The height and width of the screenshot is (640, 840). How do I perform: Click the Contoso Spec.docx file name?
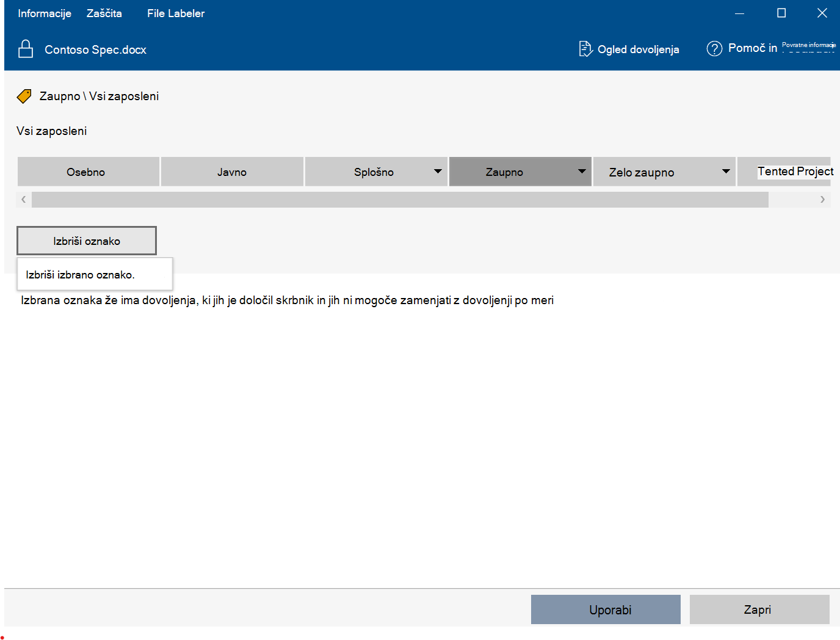tap(95, 49)
